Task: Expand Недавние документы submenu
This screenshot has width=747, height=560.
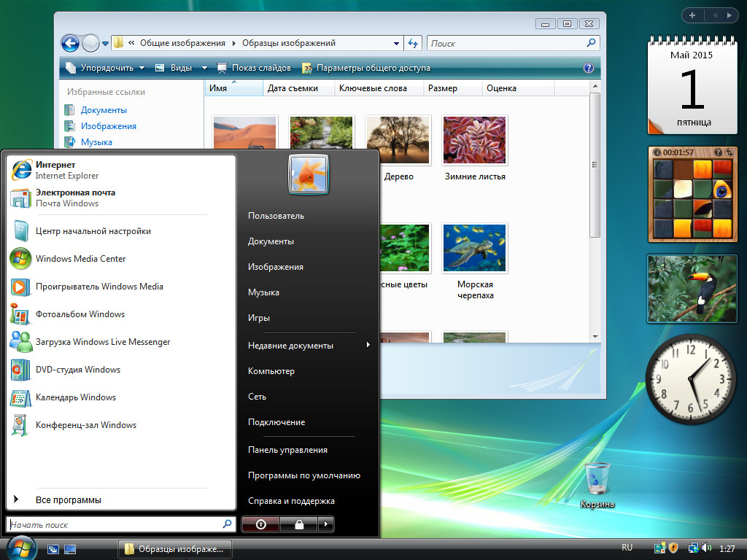Action: [309, 345]
